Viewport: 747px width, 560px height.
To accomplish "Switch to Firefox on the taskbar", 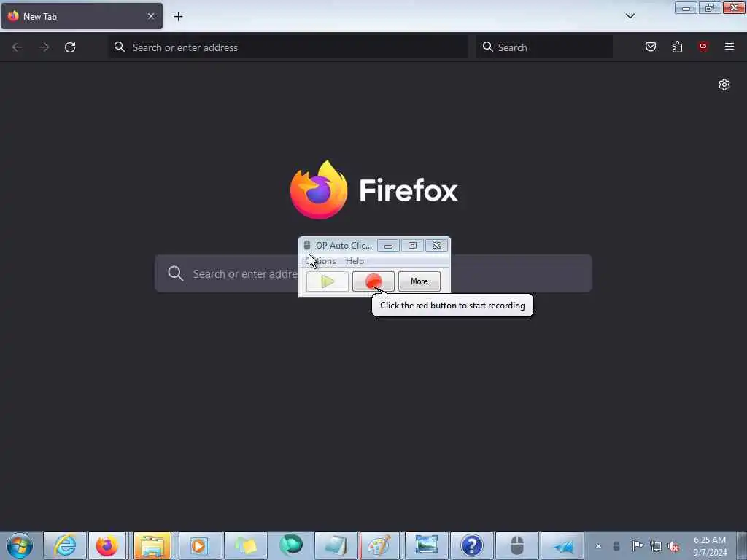I will coord(107,545).
